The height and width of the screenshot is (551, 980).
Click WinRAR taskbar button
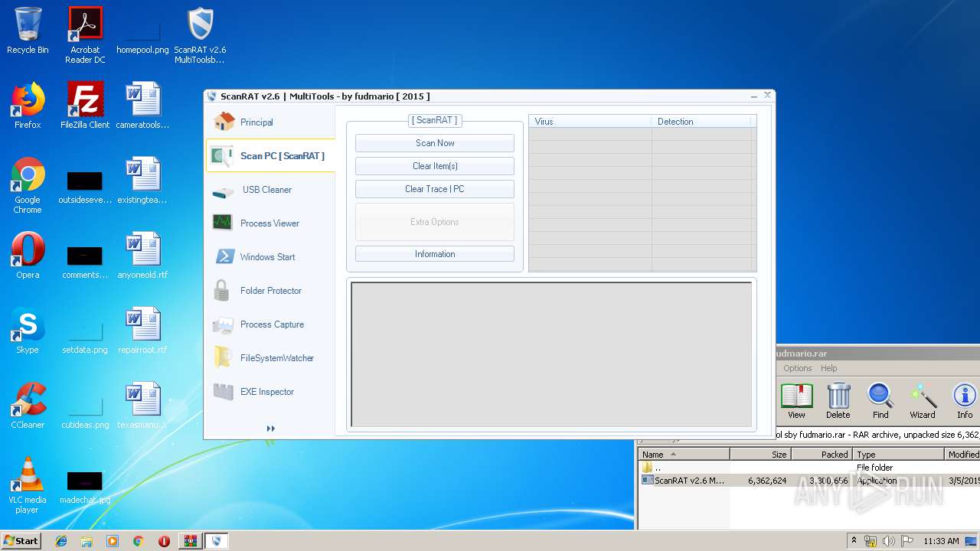tap(190, 541)
